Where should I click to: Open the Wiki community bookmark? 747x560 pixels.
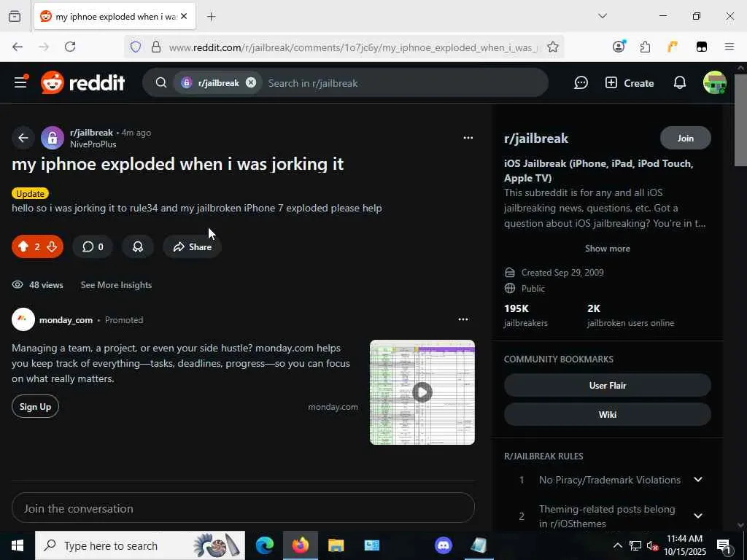point(608,414)
